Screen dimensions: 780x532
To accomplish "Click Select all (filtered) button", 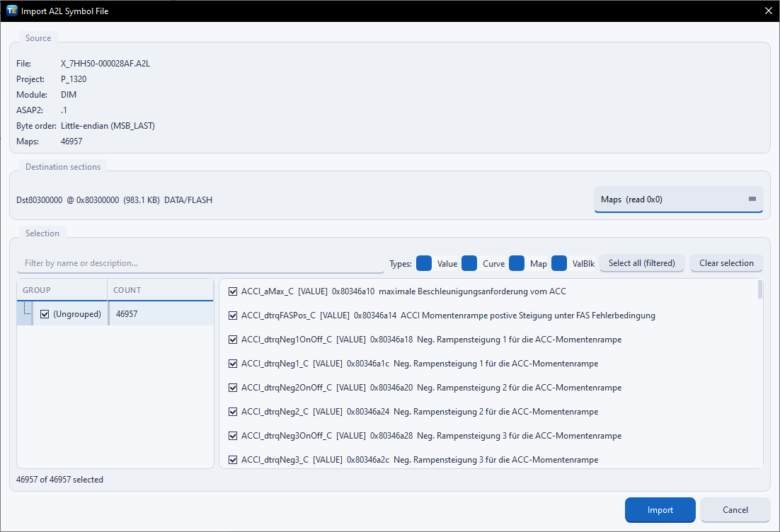I will point(642,263).
